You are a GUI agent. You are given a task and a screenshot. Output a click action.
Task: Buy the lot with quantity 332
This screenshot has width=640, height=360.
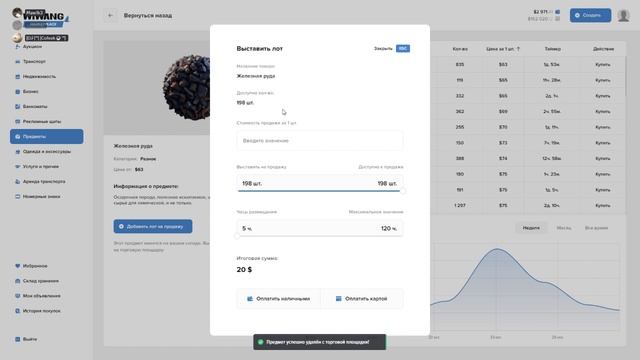click(603, 96)
